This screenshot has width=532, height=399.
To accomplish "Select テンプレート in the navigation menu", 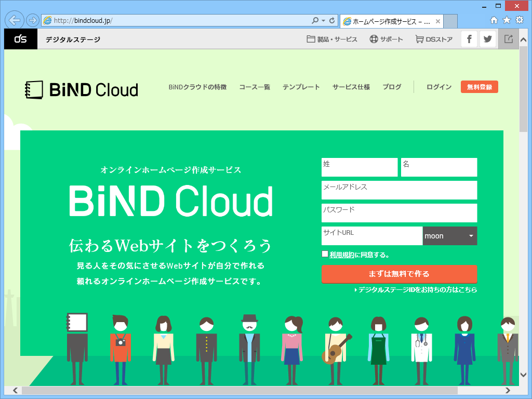I will pyautogui.click(x=301, y=87).
